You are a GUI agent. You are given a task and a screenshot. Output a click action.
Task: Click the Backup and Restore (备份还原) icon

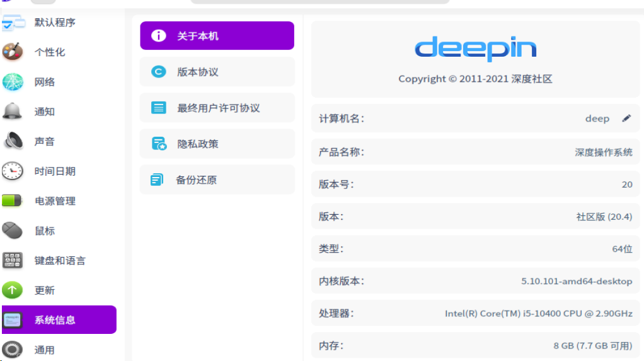157,180
